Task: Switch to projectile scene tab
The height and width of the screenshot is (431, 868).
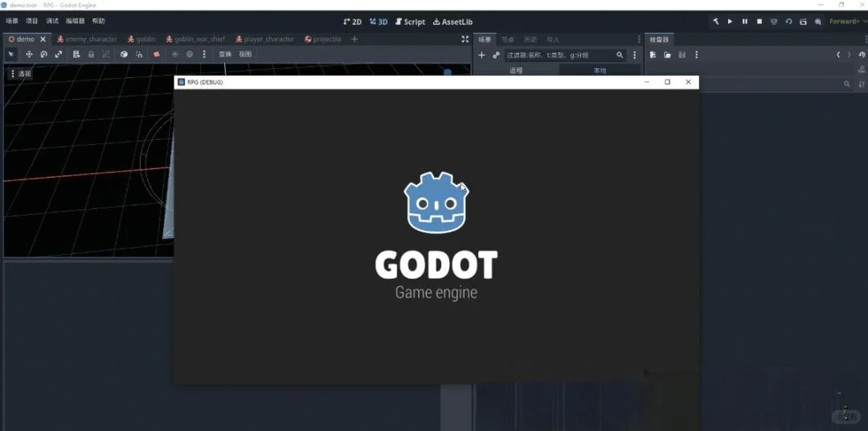Action: pos(323,39)
